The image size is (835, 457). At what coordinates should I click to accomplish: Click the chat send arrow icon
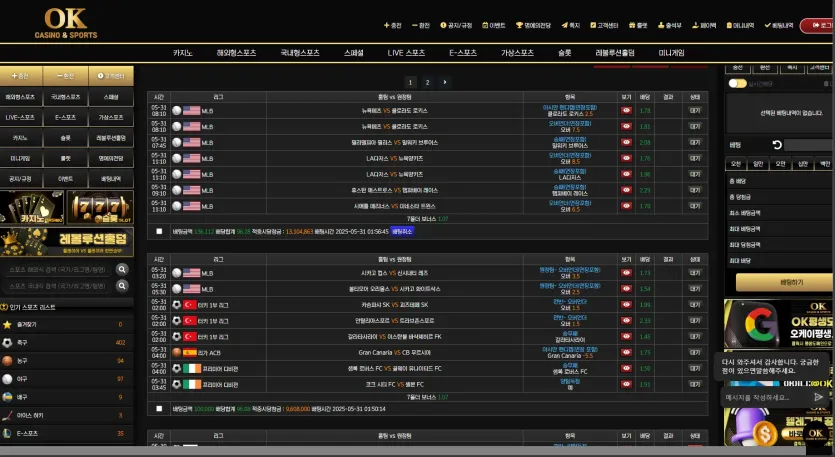click(x=818, y=397)
